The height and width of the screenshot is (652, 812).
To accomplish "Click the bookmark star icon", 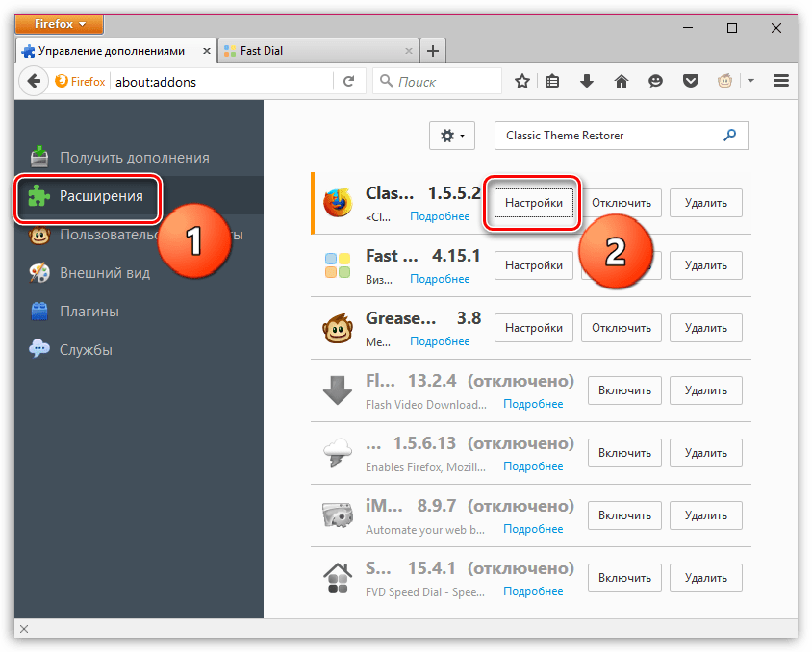I will click(x=521, y=82).
